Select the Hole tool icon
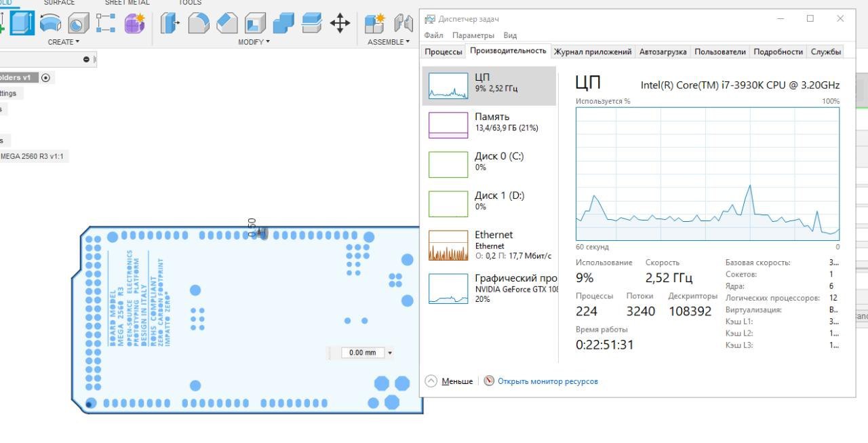The height and width of the screenshot is (443, 868). click(x=78, y=24)
